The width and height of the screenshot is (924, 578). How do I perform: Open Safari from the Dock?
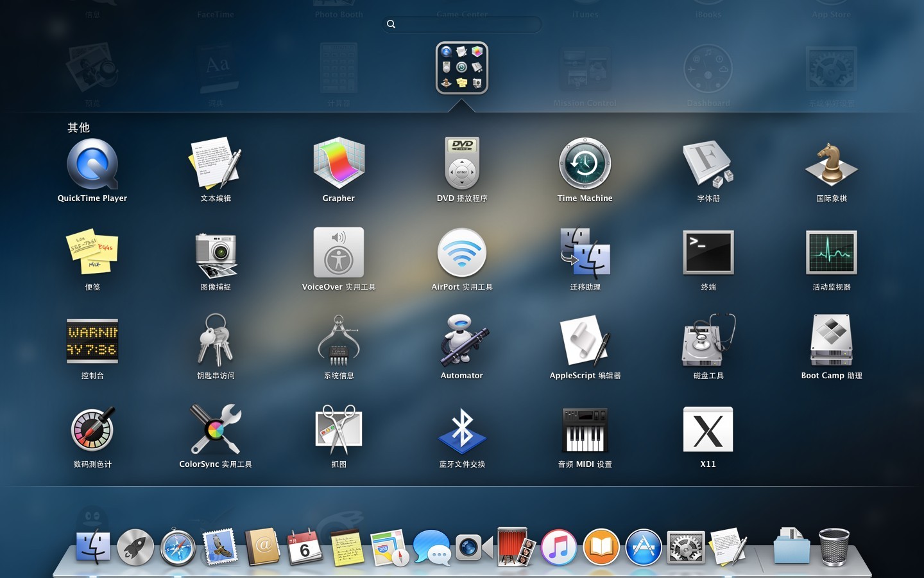coord(178,547)
